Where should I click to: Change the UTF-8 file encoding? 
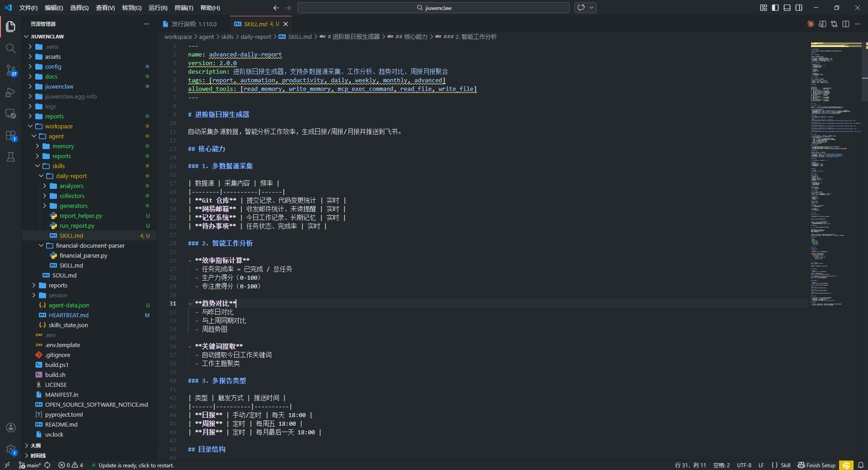click(x=744, y=465)
